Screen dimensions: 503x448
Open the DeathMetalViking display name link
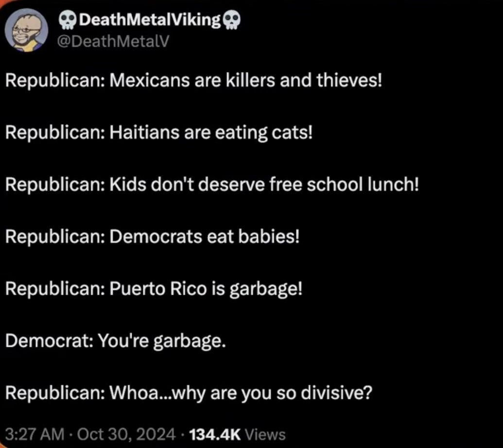pyautogui.click(x=150, y=20)
